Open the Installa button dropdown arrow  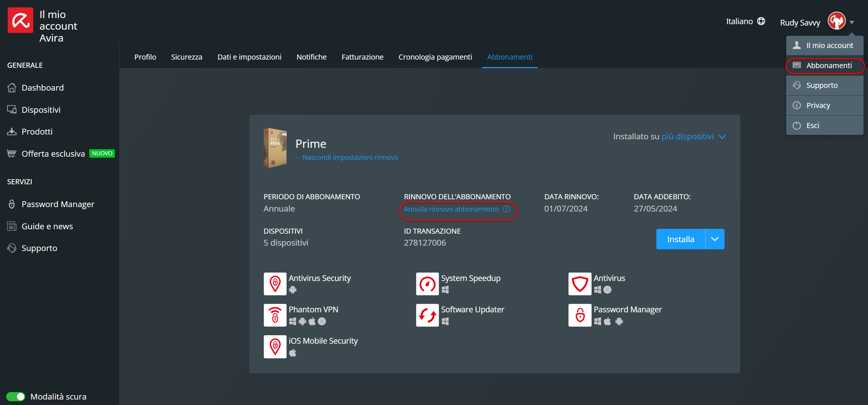click(x=715, y=239)
